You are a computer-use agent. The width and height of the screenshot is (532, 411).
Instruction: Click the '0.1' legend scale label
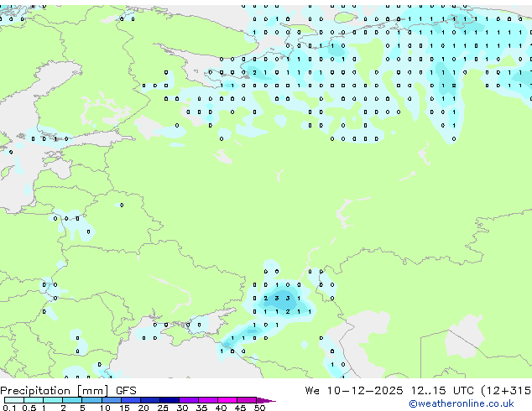[9, 408]
